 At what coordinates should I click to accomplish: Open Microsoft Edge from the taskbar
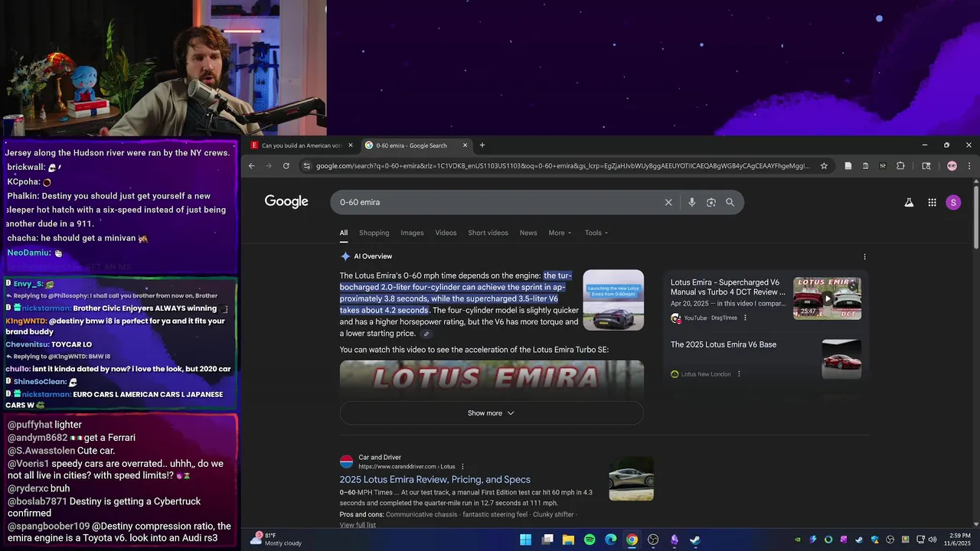coord(610,540)
